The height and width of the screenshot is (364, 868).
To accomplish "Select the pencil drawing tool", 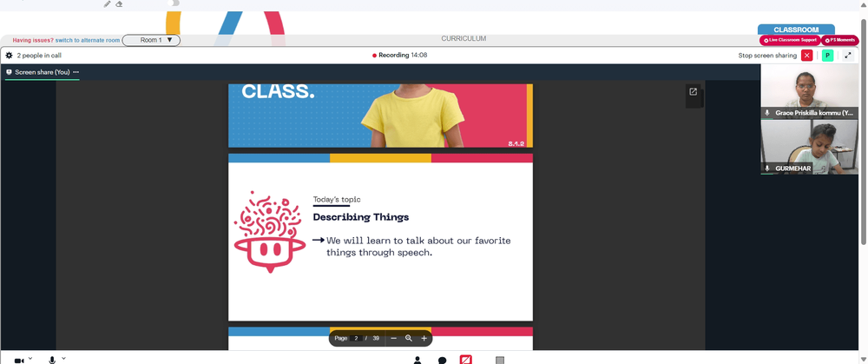I will coord(108,3).
